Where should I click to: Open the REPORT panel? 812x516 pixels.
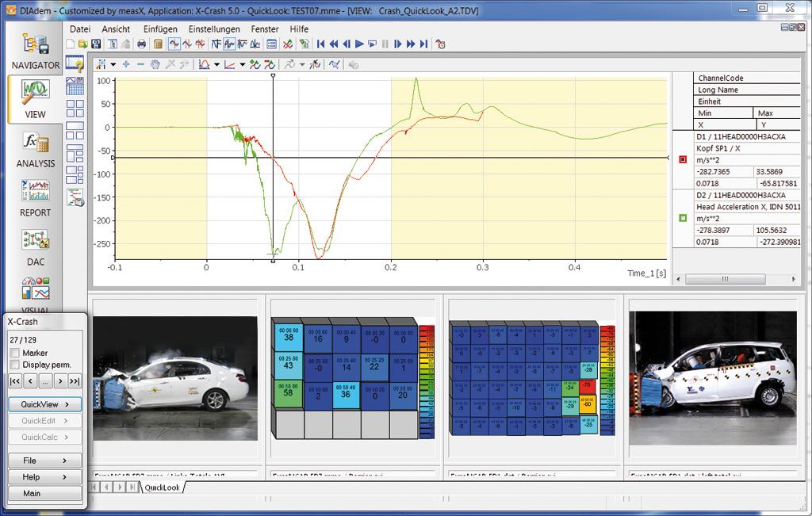click(x=35, y=199)
